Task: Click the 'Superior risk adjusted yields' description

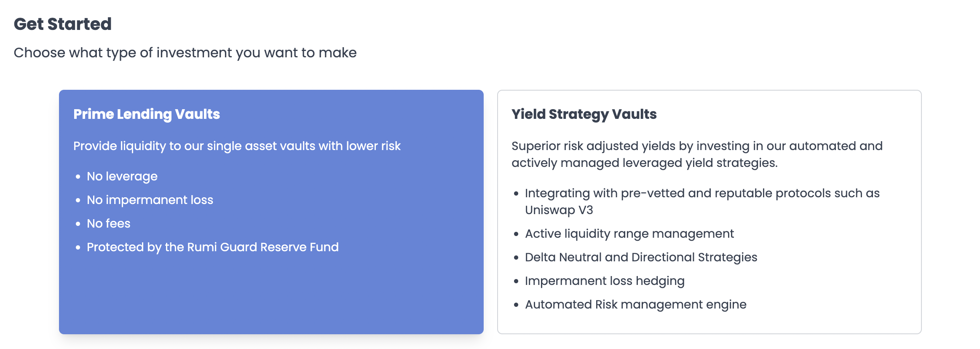Action: [697, 154]
